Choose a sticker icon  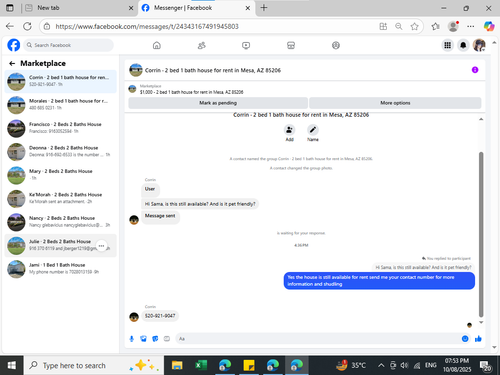tap(155, 339)
